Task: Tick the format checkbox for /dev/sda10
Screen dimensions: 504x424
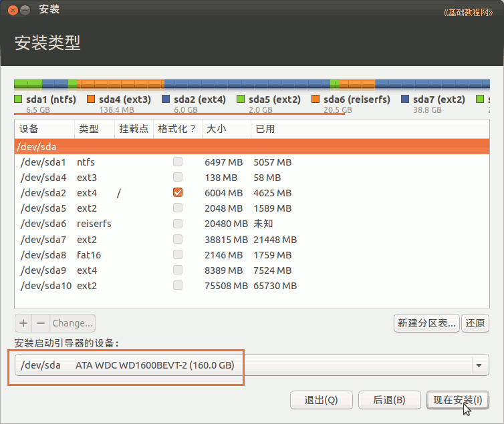Action: click(x=178, y=285)
